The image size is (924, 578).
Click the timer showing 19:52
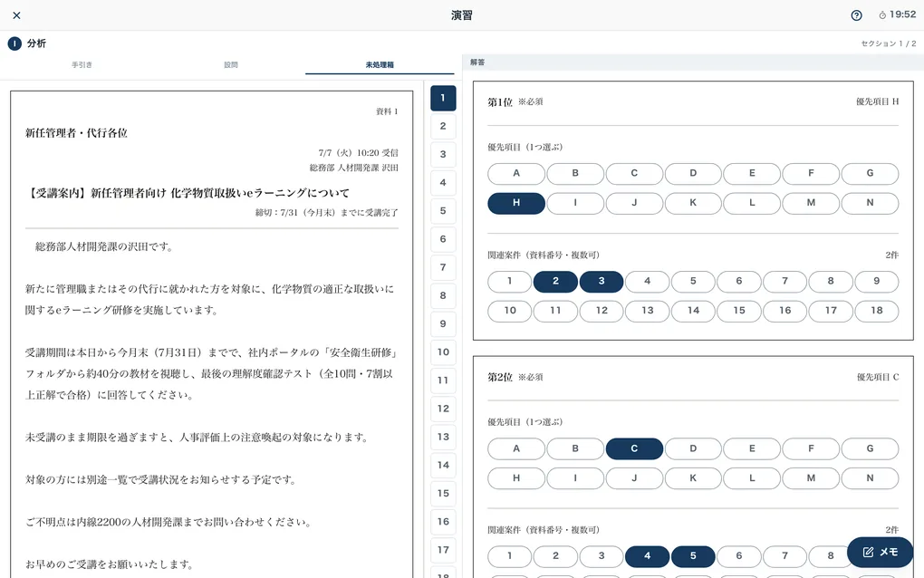898,14
